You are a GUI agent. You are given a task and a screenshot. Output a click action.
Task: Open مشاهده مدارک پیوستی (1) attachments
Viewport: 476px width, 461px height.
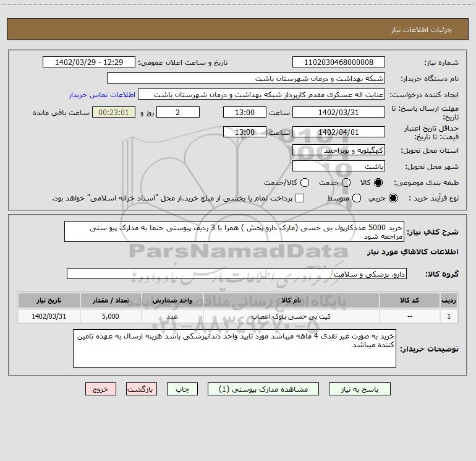[x=268, y=389]
